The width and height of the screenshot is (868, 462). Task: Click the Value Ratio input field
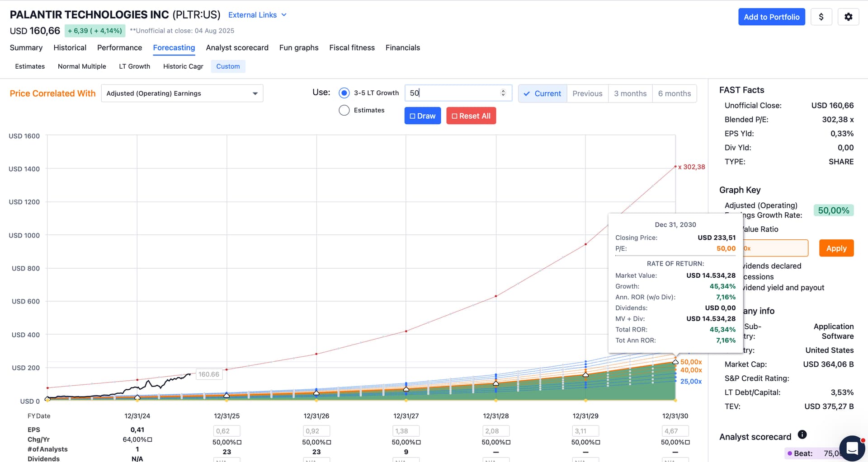point(775,248)
